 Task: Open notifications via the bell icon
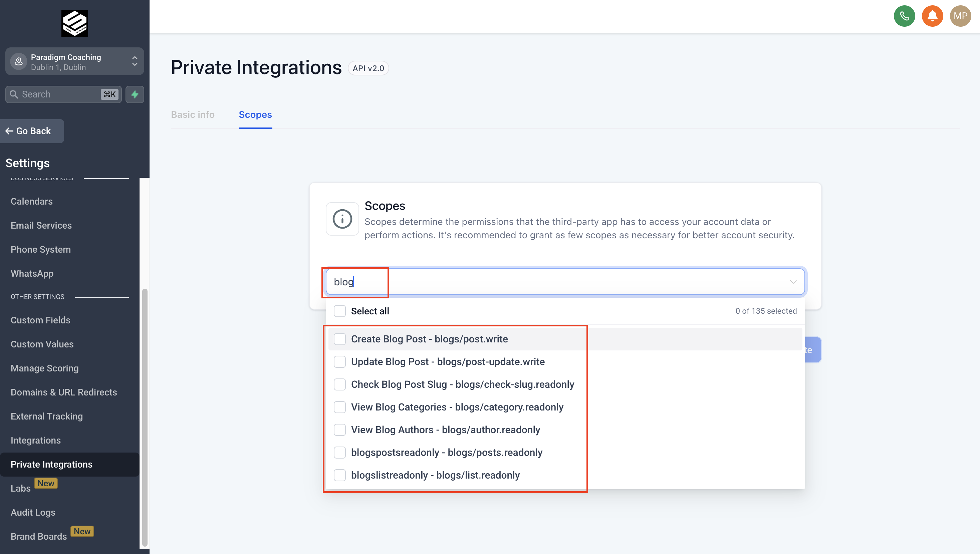click(933, 16)
